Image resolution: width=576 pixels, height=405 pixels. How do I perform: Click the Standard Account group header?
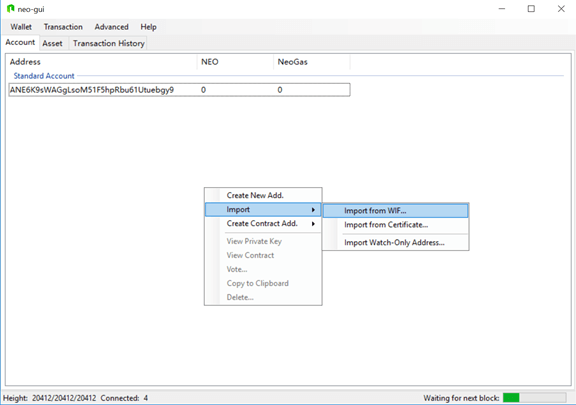point(44,76)
